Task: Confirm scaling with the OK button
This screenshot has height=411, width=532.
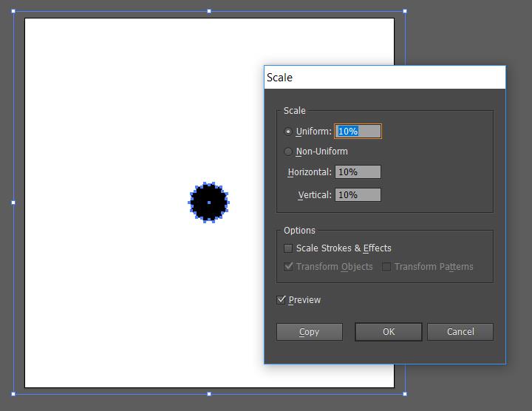Action: tap(389, 332)
